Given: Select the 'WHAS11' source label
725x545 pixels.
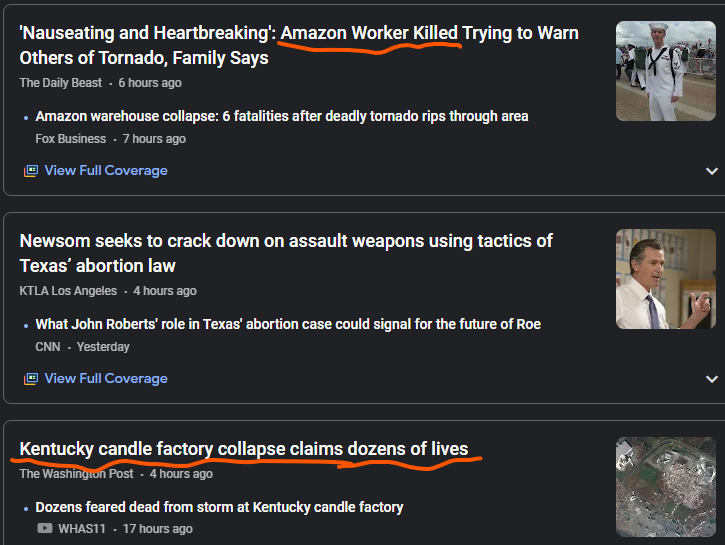Looking at the screenshot, I should pyautogui.click(x=82, y=528).
